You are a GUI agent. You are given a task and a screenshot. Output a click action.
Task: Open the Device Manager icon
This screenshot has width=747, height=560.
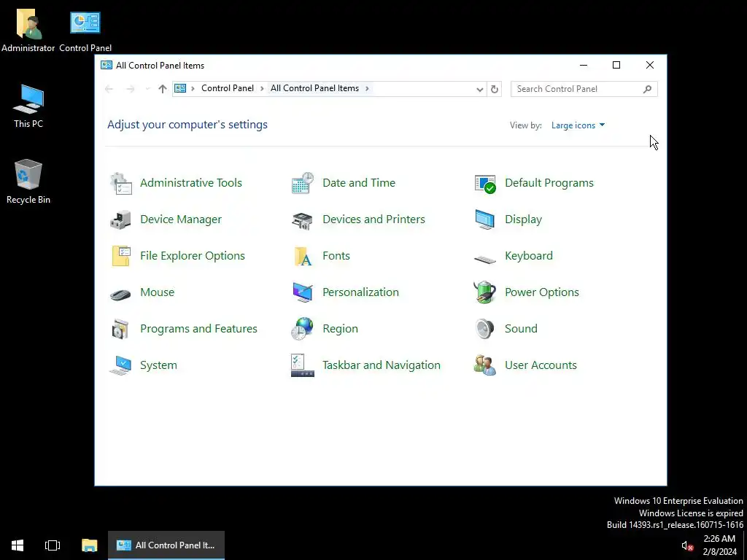click(121, 219)
